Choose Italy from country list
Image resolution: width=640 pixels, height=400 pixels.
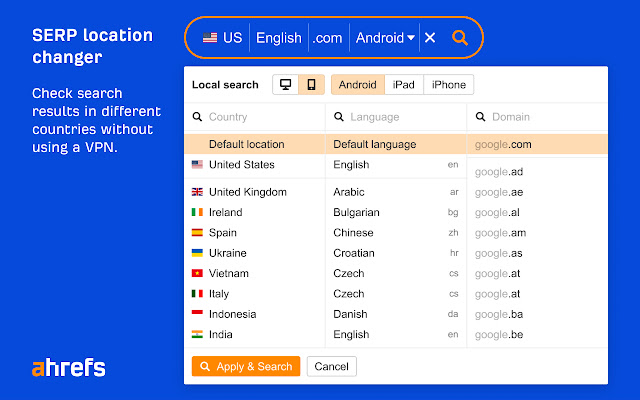[255, 294]
